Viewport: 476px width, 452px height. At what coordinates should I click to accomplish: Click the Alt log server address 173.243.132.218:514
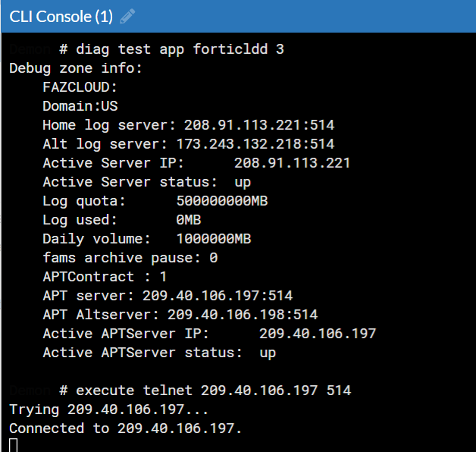pyautogui.click(x=255, y=144)
